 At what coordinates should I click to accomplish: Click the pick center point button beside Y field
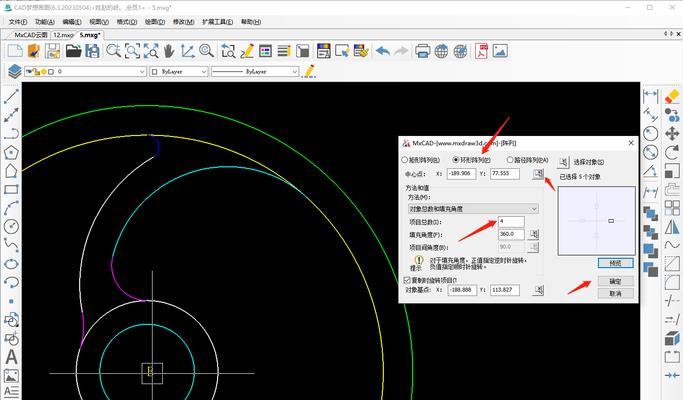coord(538,174)
